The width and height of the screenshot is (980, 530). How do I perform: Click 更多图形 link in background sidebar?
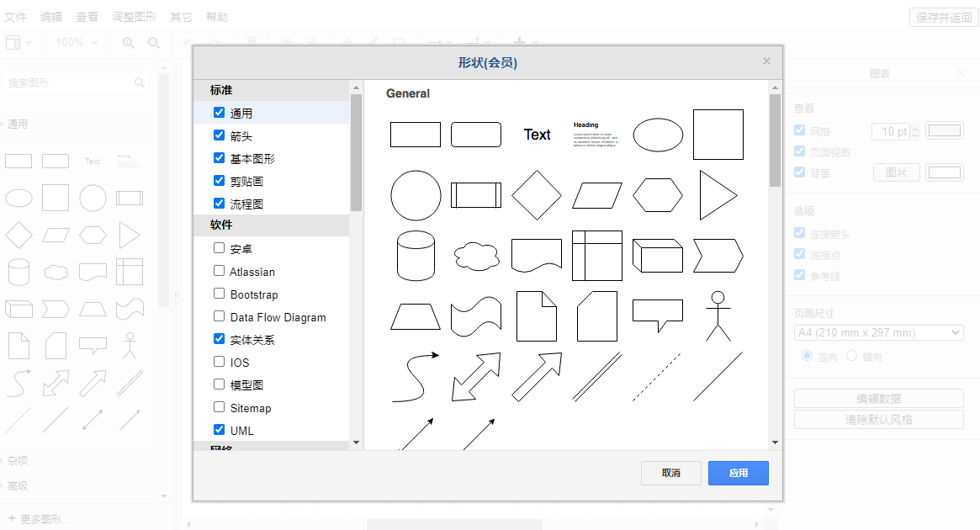point(39,519)
